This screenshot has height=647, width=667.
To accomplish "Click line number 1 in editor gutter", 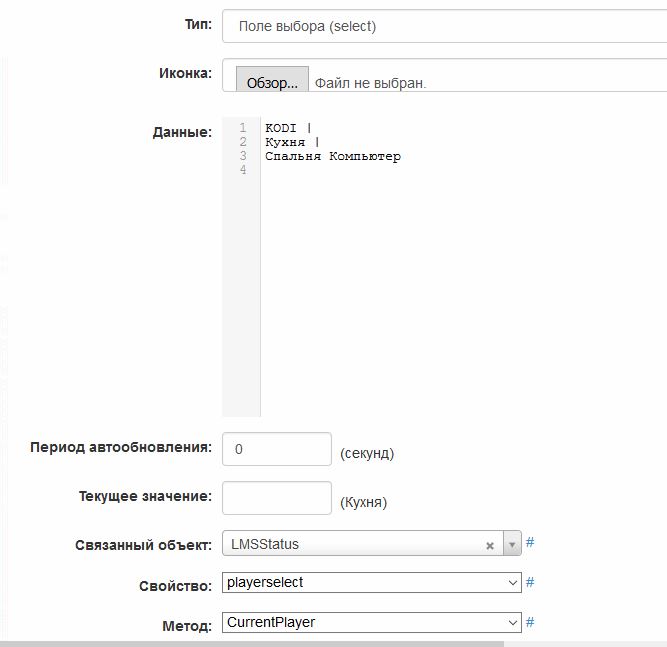I will coord(243,128).
